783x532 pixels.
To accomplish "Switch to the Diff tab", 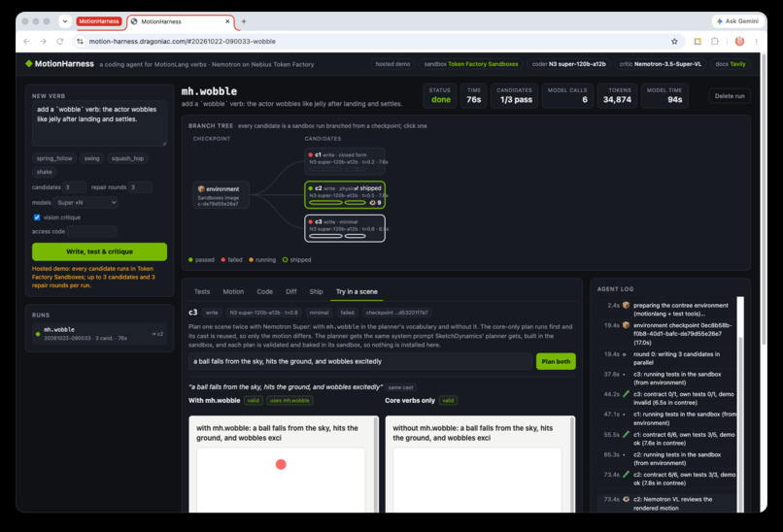I will pyautogui.click(x=291, y=291).
